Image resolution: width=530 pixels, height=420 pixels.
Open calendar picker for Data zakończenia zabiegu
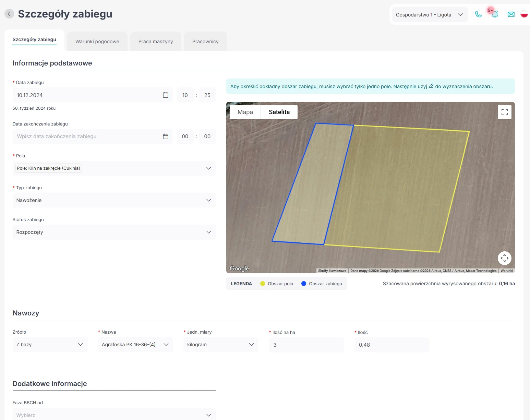[x=166, y=136]
